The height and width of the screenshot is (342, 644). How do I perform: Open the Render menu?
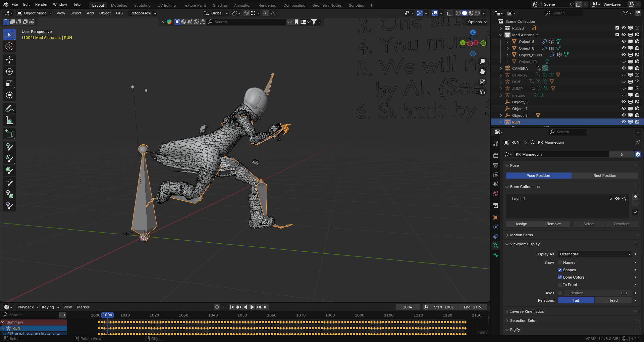pyautogui.click(x=41, y=4)
